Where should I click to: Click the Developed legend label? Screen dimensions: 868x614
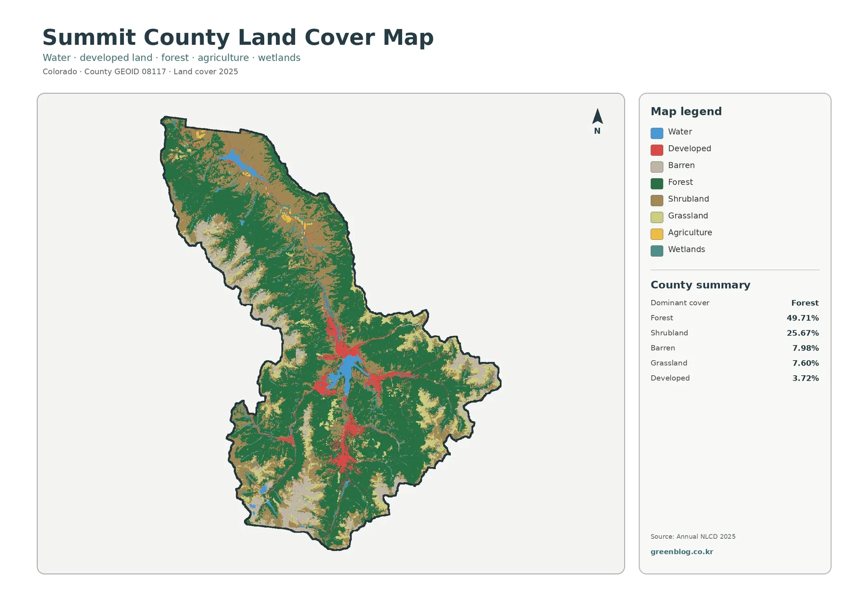coord(690,149)
